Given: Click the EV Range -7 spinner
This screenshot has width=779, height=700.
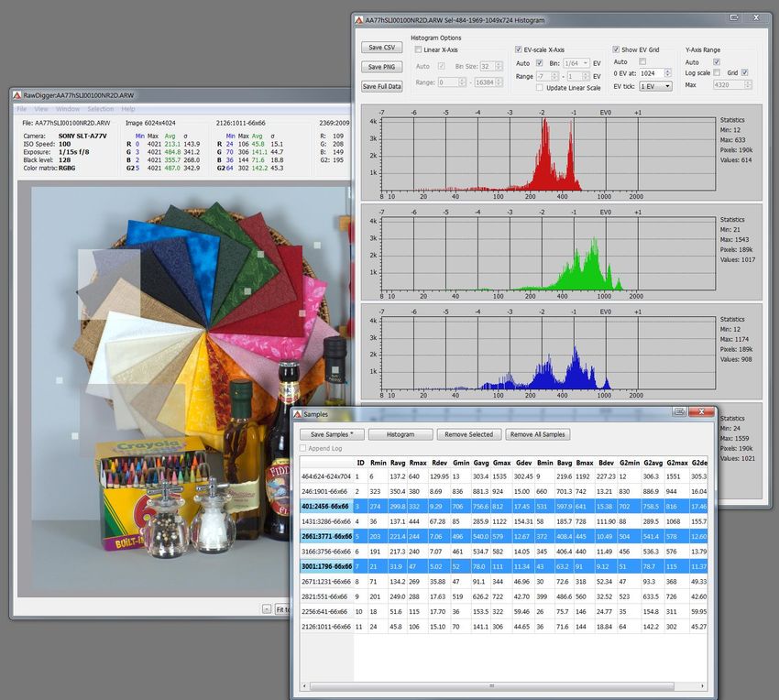Looking at the screenshot, I should tap(547, 77).
